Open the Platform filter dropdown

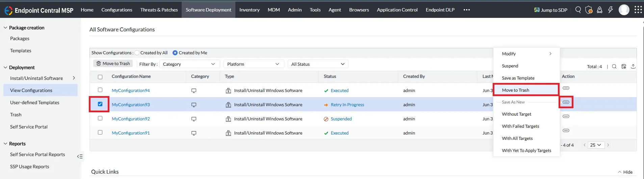pos(254,64)
